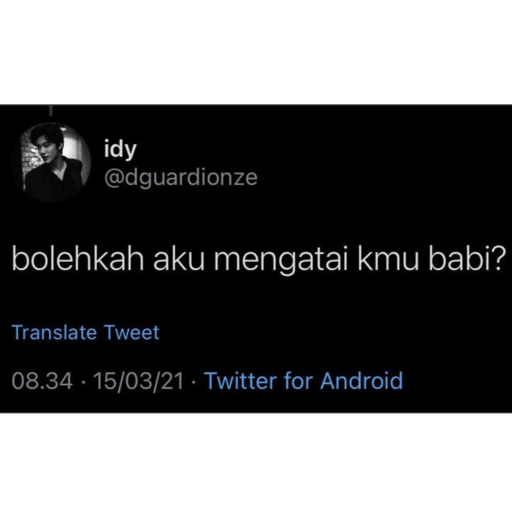Click the 15/03/21 date
Image resolution: width=512 pixels, height=512 pixels.
pyautogui.click(x=138, y=381)
